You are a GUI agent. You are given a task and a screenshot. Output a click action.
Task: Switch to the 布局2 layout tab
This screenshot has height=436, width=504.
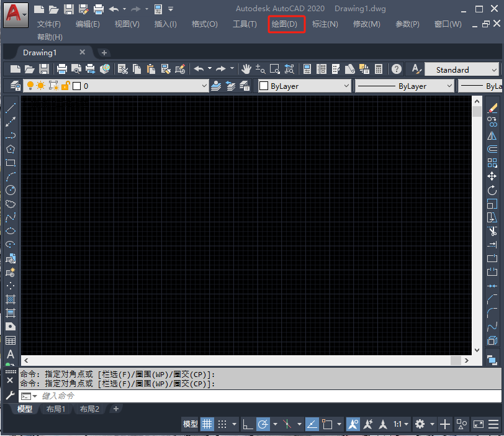coord(89,409)
